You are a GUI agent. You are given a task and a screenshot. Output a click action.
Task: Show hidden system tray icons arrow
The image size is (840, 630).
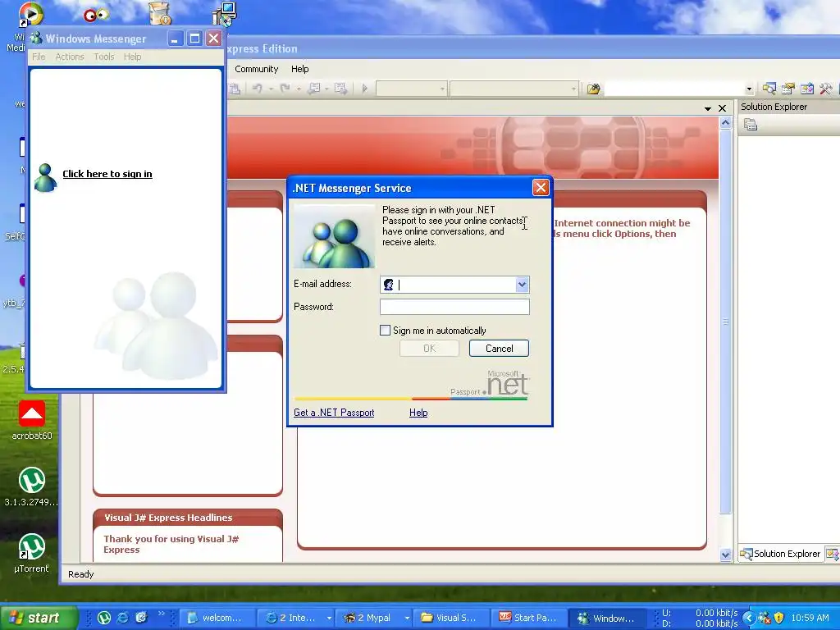point(749,618)
